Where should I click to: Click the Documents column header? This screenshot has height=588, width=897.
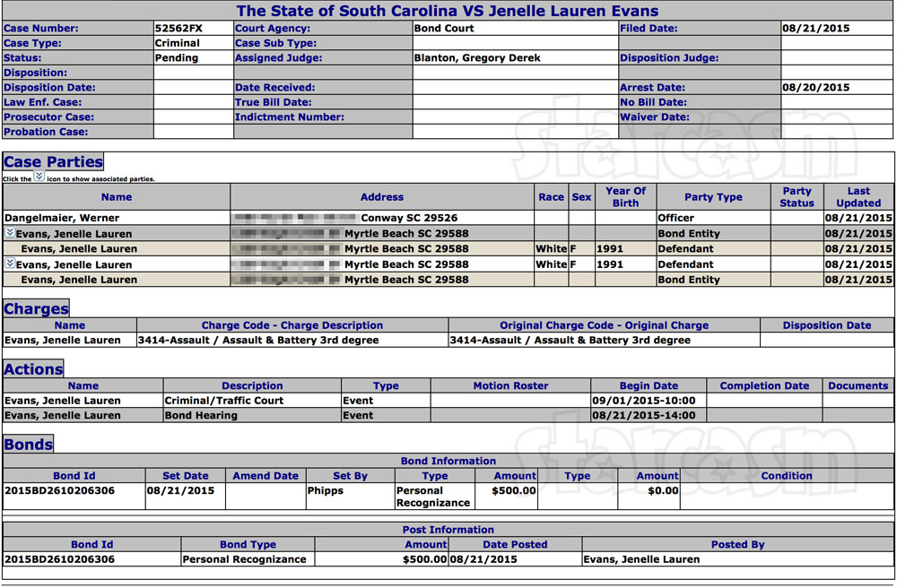(858, 385)
